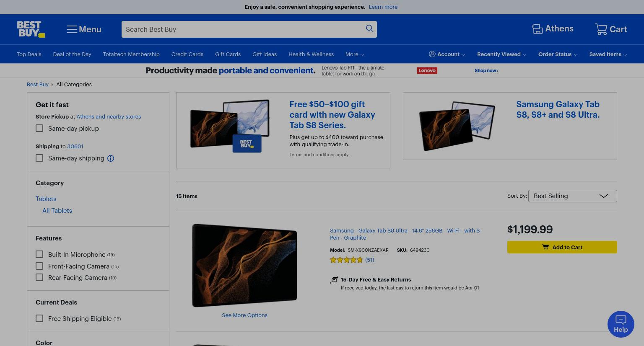Click Shop now in Lenovo banner

[x=486, y=70]
